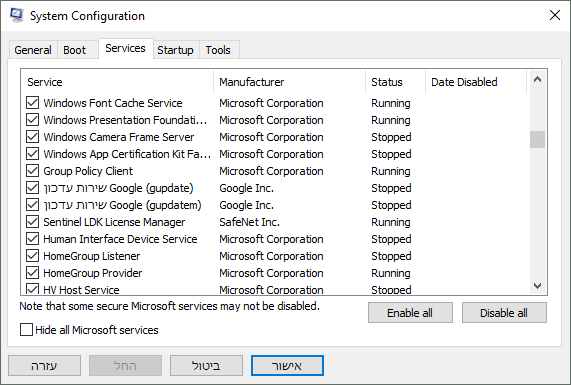
Task: Select HomeGroup Listener service name
Action: coord(91,256)
